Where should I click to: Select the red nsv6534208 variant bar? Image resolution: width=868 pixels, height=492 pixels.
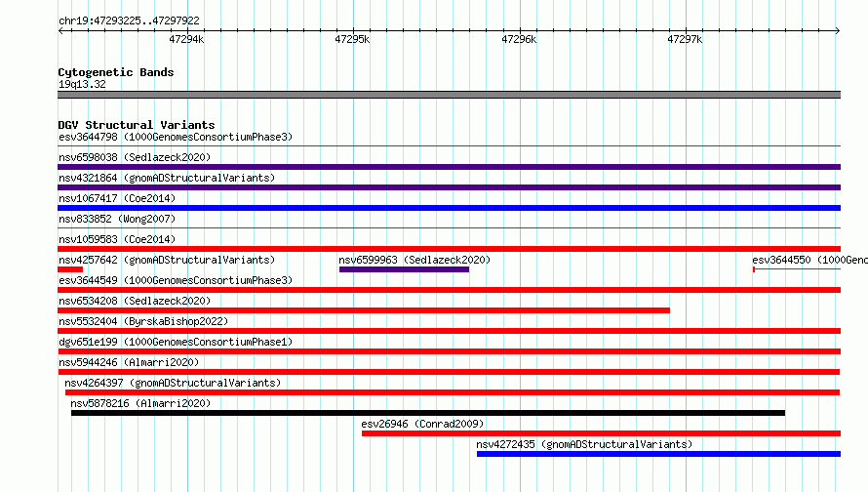(x=364, y=310)
